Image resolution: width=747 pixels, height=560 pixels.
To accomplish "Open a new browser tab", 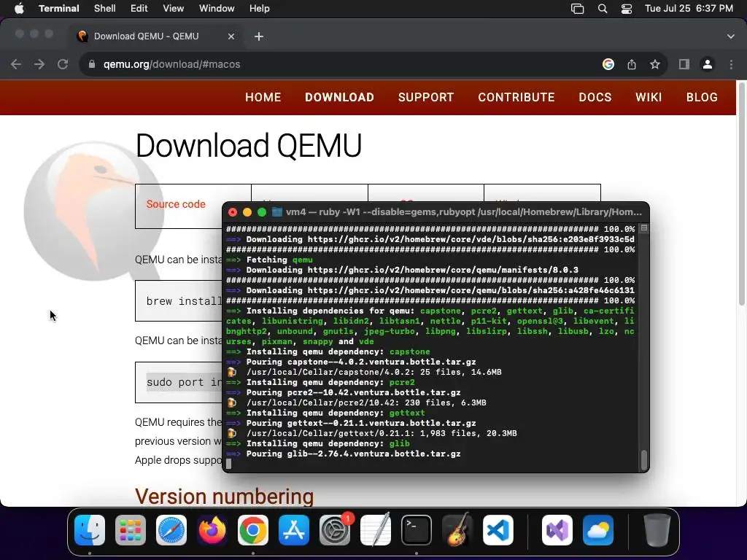I will tap(259, 36).
